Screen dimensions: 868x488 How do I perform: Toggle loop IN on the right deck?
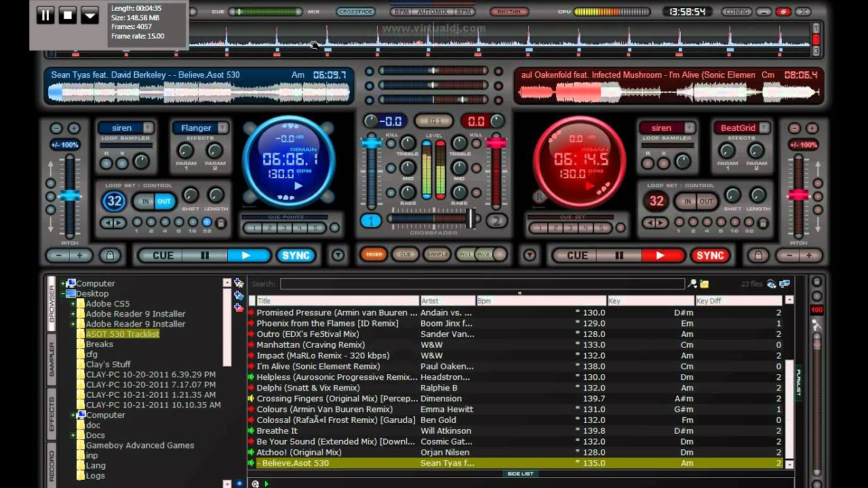(x=687, y=201)
